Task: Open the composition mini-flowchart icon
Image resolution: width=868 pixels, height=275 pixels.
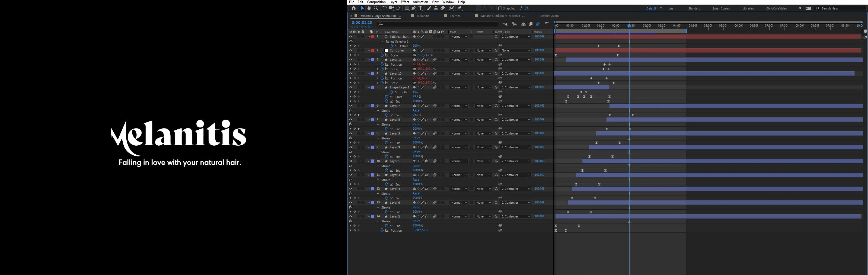Action: 505,24
